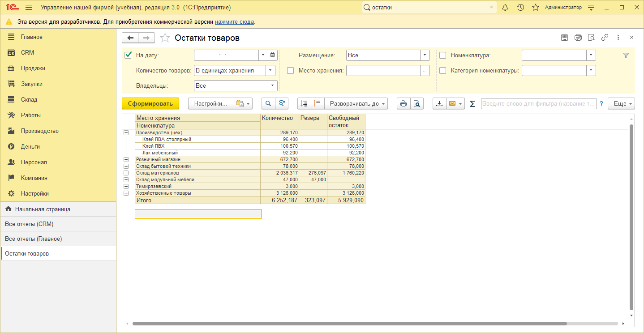The width and height of the screenshot is (644, 333).
Task: Send report by email envelope icon
Action: 455,103
